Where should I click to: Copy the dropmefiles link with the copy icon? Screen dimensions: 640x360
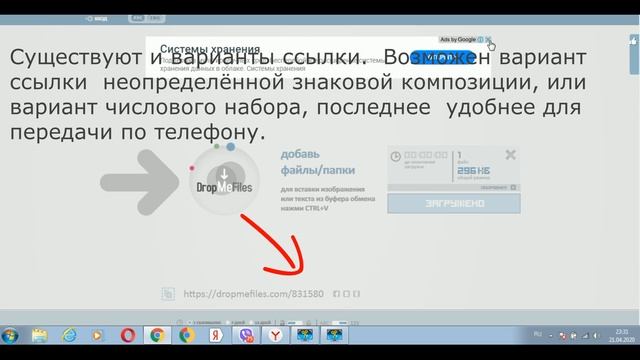tap(168, 293)
